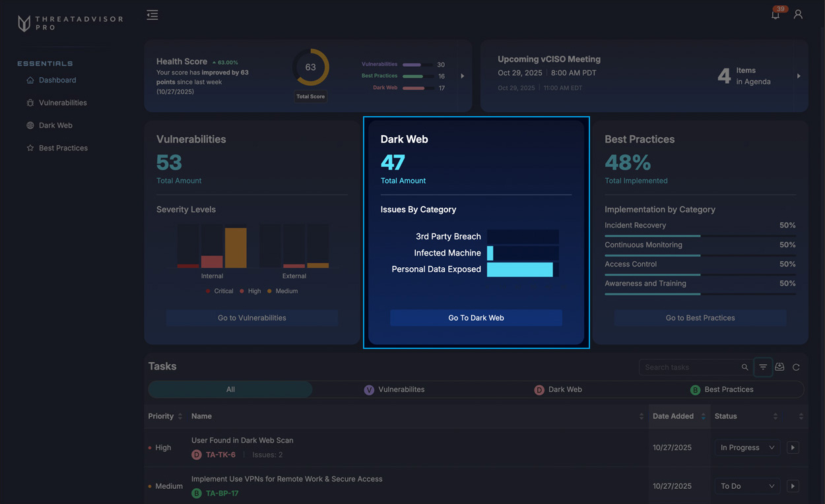Click Go to Vulnerabilities button
The width and height of the screenshot is (825, 504).
click(x=251, y=318)
